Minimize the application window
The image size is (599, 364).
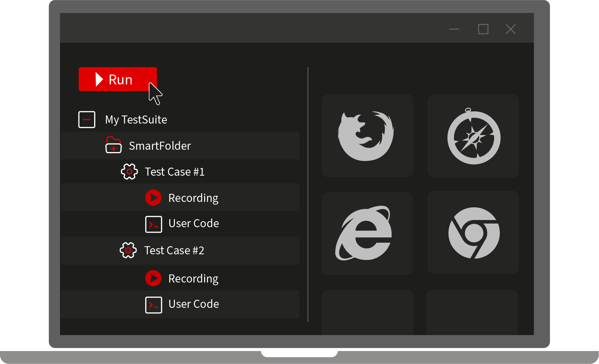click(x=454, y=29)
